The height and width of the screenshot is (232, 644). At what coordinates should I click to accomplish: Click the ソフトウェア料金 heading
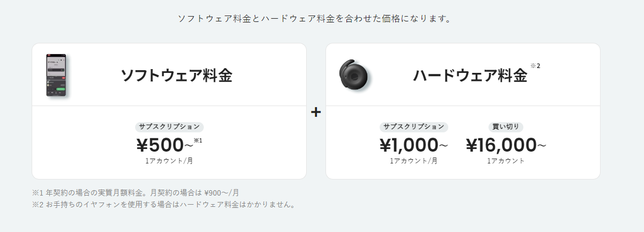(176, 76)
